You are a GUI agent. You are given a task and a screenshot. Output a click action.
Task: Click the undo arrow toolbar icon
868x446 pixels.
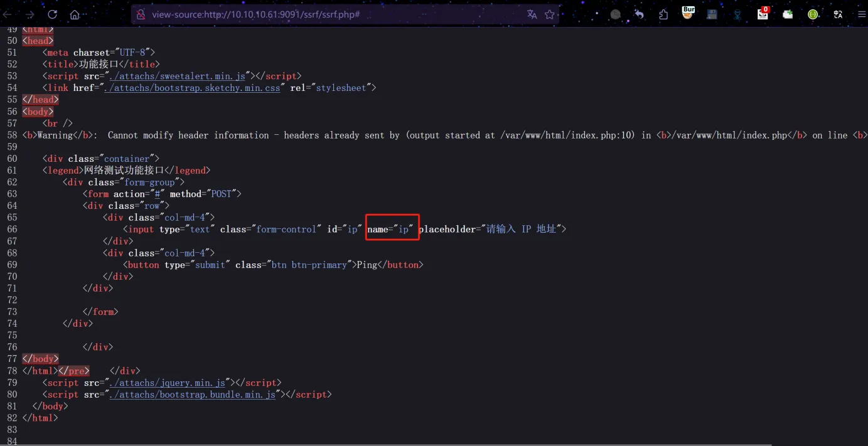coord(639,14)
